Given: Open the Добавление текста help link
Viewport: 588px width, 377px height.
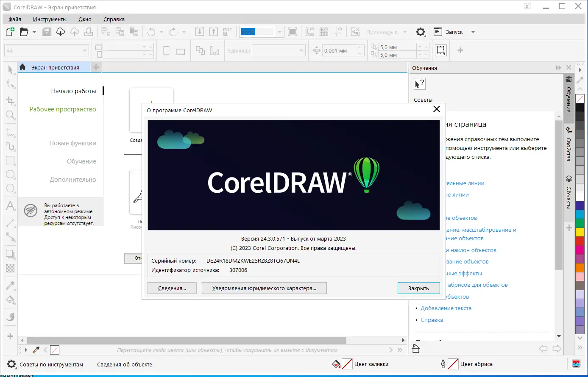Looking at the screenshot, I should (446, 308).
